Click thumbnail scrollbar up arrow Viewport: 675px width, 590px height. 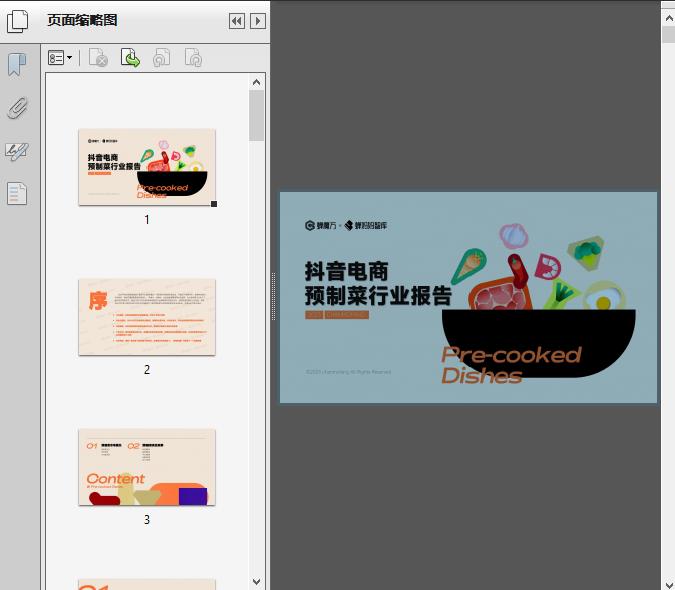tap(257, 82)
